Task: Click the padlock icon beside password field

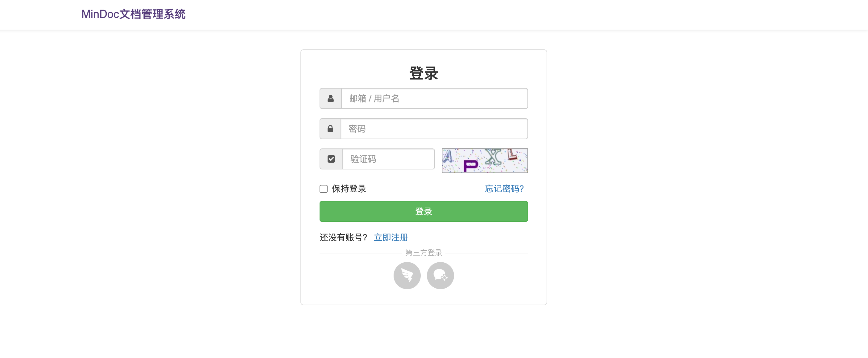Action: tap(330, 128)
